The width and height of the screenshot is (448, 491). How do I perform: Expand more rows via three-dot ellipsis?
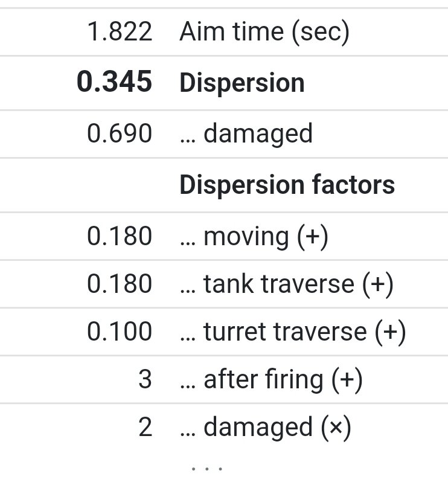207,469
